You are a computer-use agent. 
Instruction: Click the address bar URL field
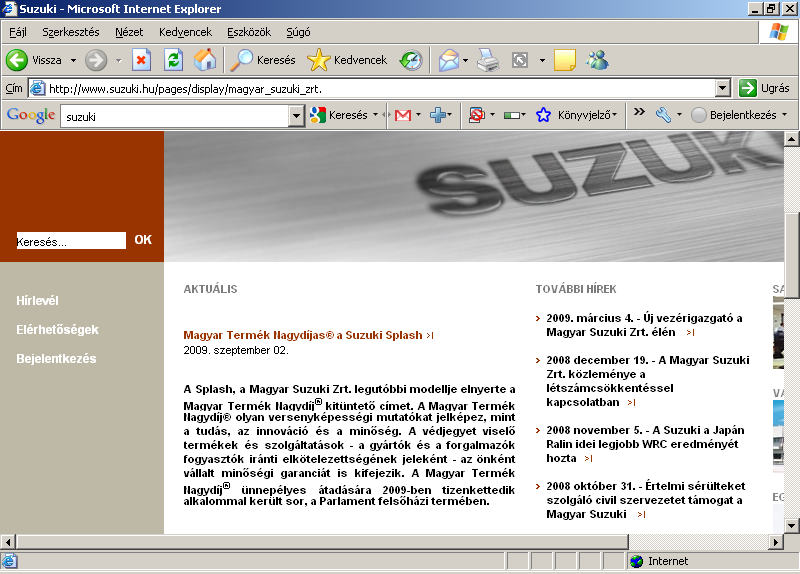(380, 89)
